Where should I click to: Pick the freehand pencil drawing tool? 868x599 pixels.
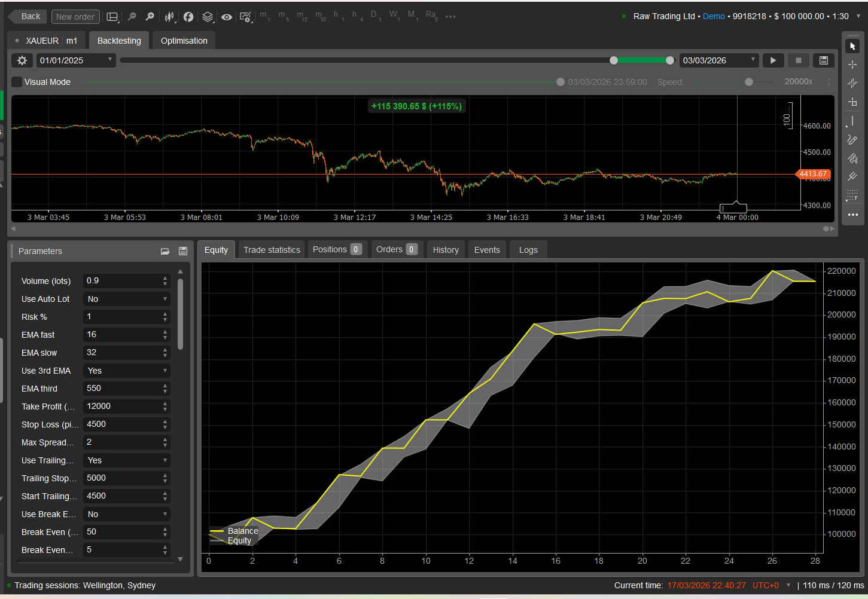coord(852,140)
